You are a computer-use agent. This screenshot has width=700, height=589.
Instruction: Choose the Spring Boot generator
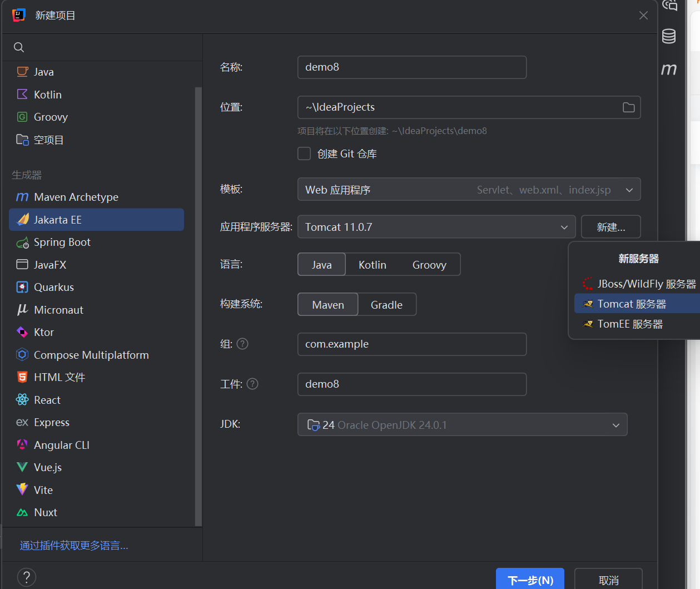pos(96,242)
